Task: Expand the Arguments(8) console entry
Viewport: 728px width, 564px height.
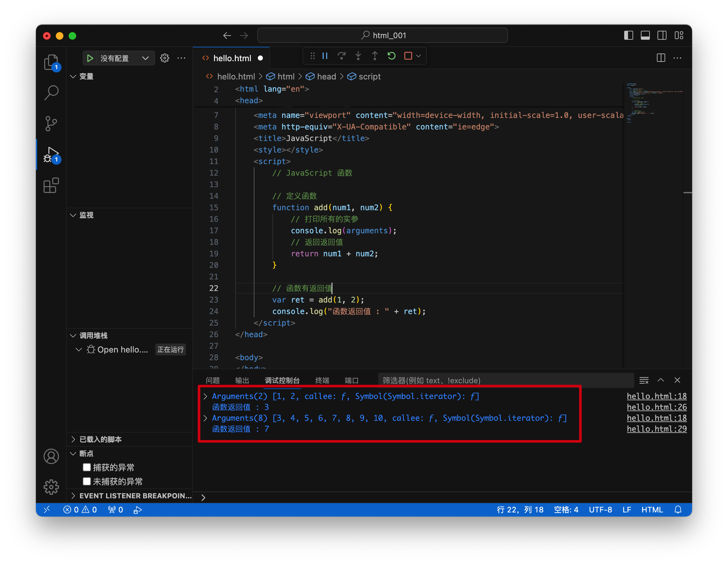Action: click(x=205, y=418)
